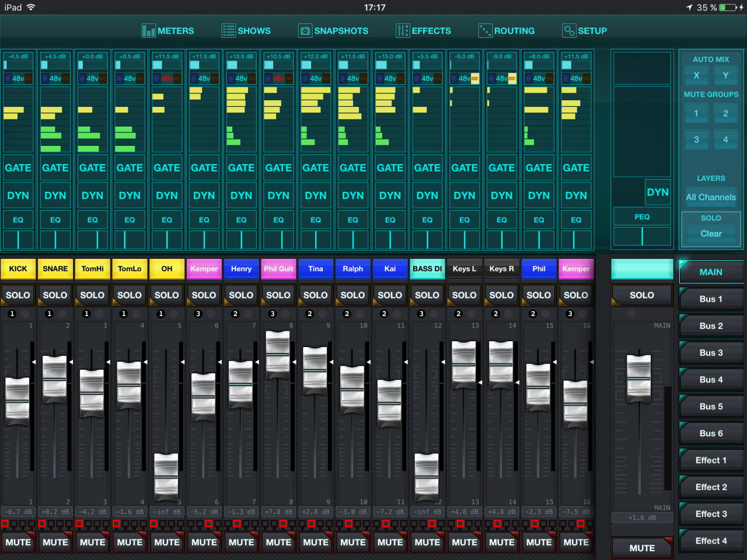Click the Phil Guit channel fader

coord(278,355)
